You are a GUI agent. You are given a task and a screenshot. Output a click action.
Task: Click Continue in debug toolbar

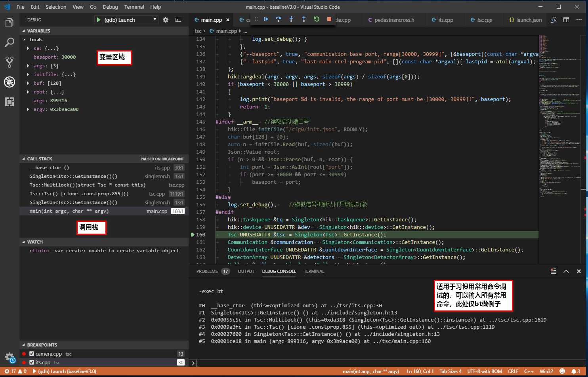coord(266,19)
